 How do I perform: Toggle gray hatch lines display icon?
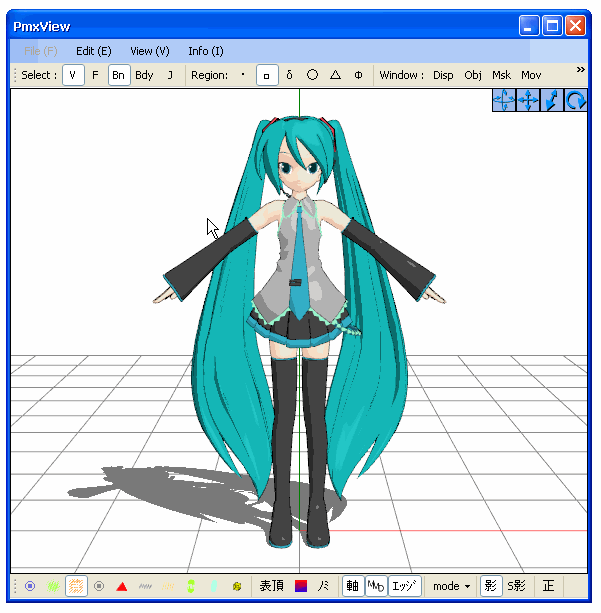pyautogui.click(x=145, y=586)
